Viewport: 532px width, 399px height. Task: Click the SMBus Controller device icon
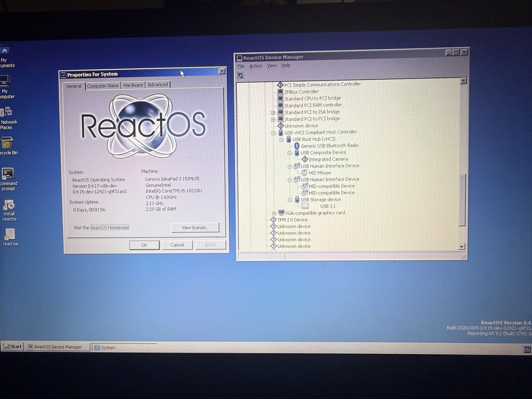coord(280,92)
